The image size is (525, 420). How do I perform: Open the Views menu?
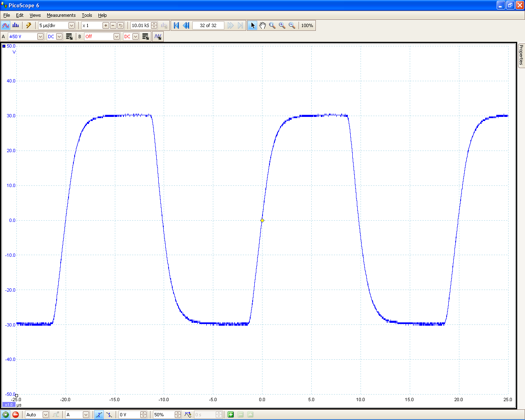coord(35,15)
